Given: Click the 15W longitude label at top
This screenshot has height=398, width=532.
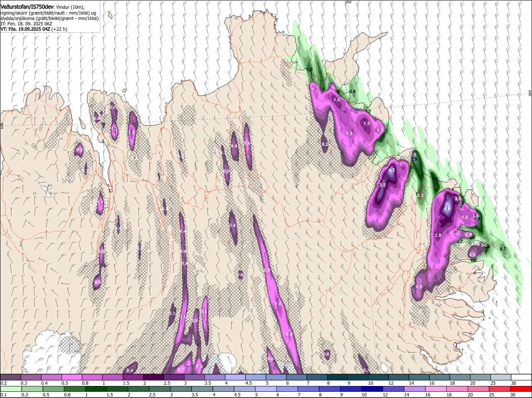Looking at the screenshot, I should click(x=348, y=2).
